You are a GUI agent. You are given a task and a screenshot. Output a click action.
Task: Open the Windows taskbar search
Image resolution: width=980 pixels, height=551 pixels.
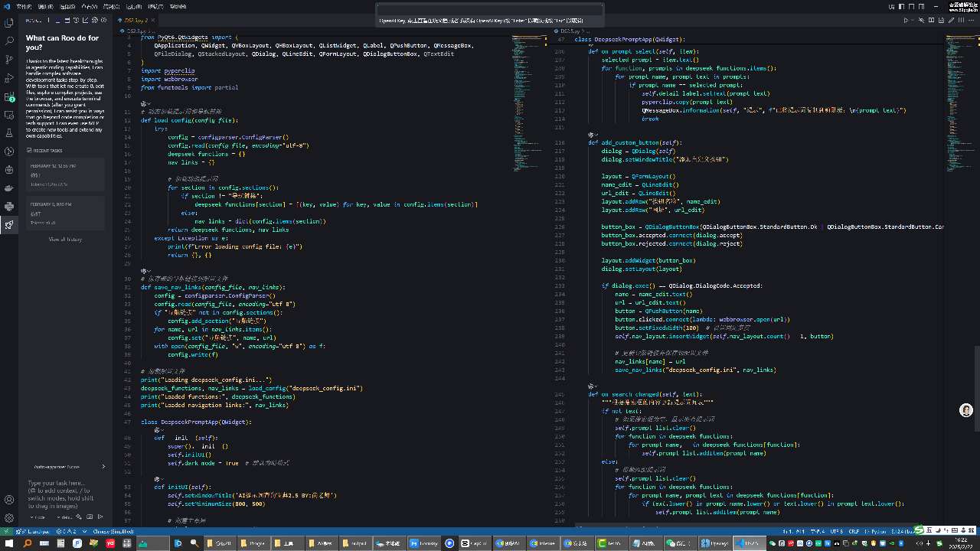[x=28, y=543]
